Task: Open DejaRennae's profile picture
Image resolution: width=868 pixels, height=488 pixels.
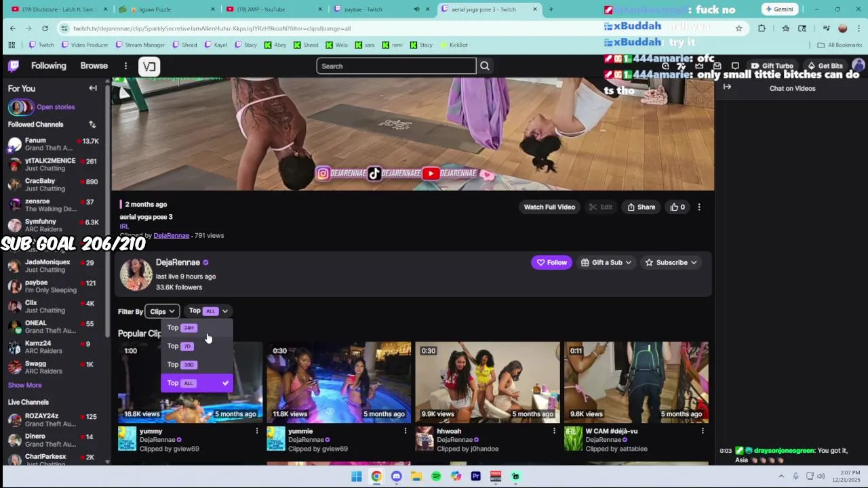Action: coord(136,274)
